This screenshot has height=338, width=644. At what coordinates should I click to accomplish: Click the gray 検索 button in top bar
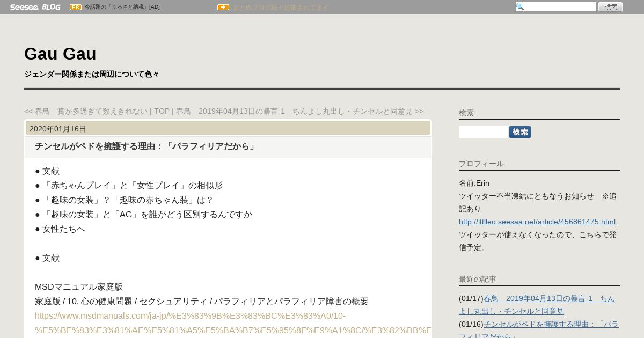click(x=610, y=7)
